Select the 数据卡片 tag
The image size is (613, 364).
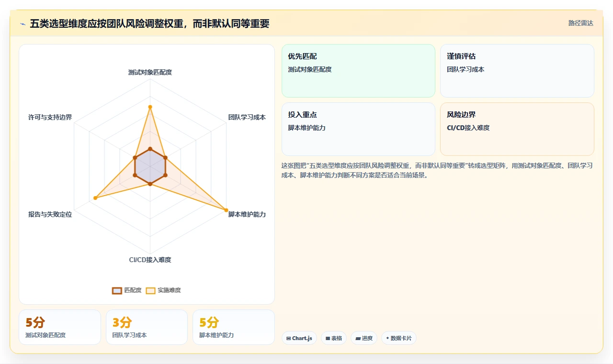[x=399, y=338]
